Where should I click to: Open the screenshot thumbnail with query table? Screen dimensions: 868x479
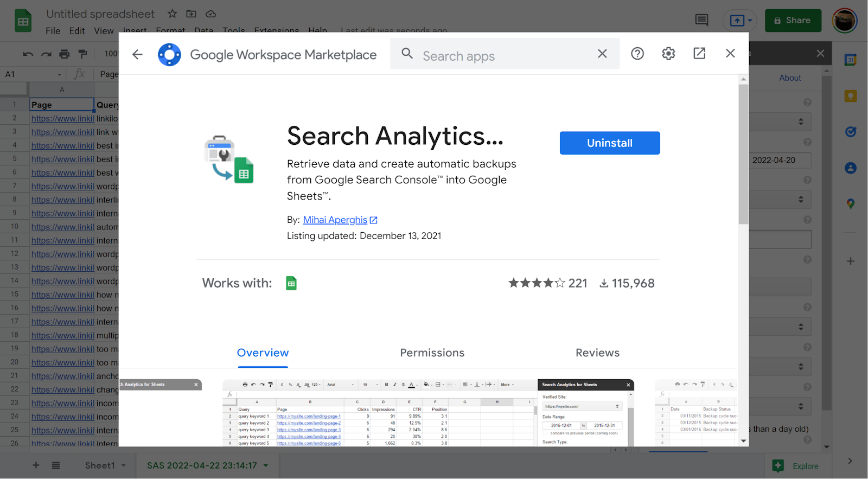(428, 413)
